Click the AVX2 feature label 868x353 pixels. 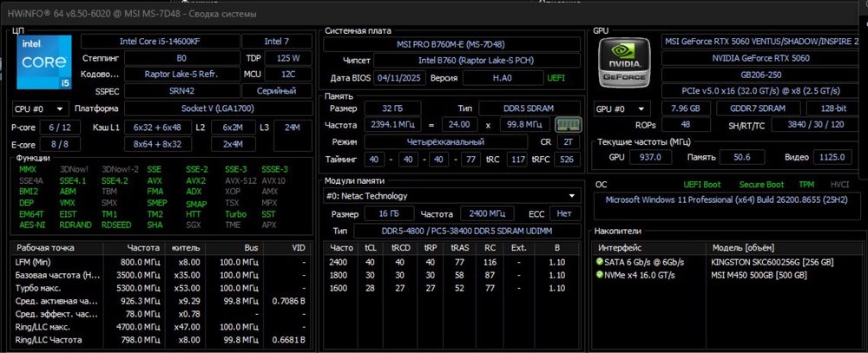pyautogui.click(x=196, y=180)
